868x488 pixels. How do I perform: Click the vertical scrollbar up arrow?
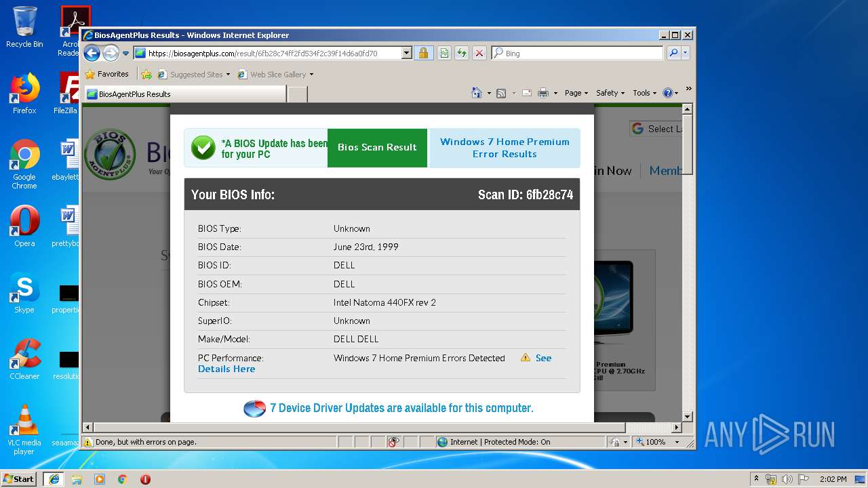[687, 109]
